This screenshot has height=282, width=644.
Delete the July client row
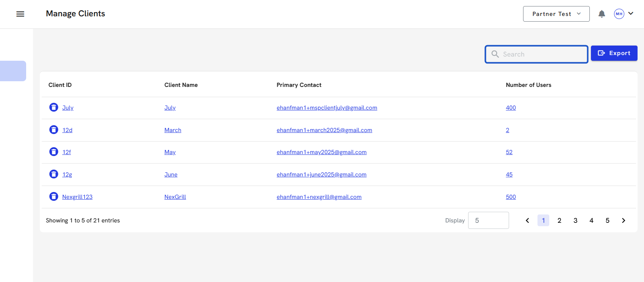click(54, 107)
